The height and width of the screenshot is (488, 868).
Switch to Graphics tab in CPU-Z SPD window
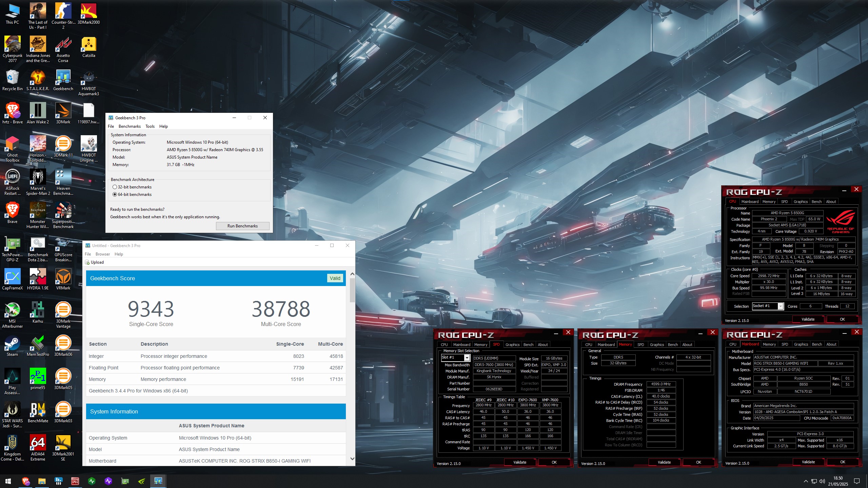512,345
